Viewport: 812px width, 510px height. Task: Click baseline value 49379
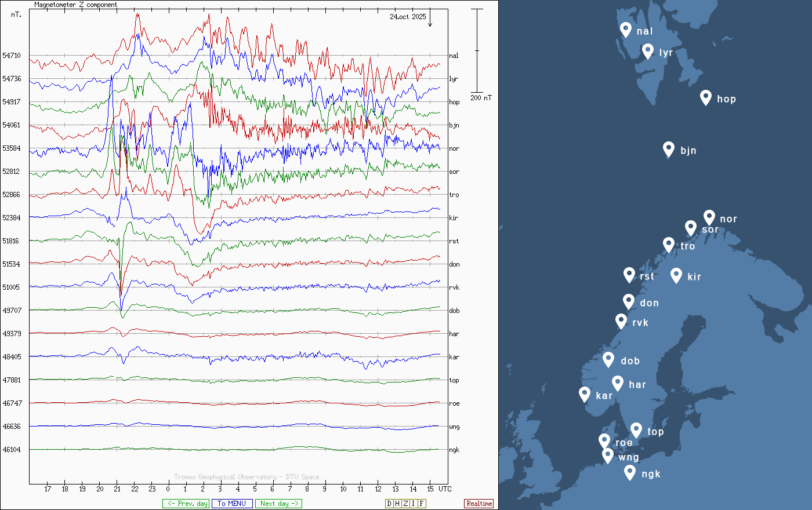pos(11,334)
